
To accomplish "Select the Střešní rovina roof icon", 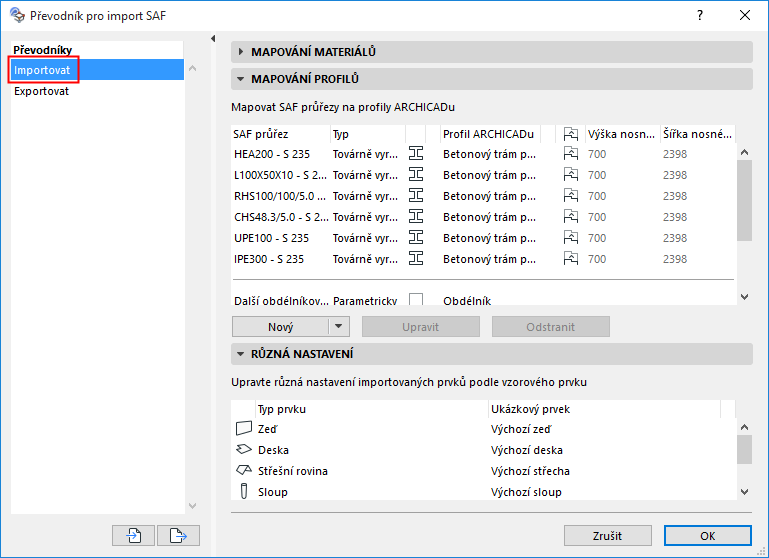I will 244,471.
